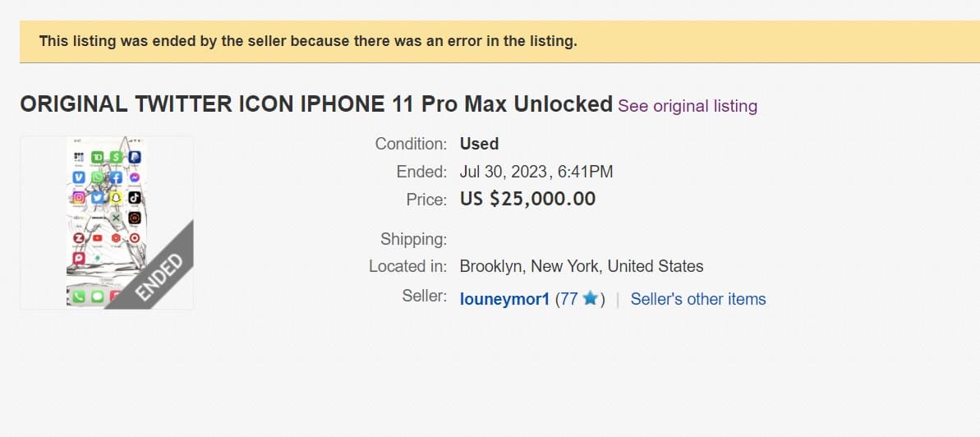980x437 pixels.
Task: Click the Snapchat ghost icon in photo
Action: [117, 197]
